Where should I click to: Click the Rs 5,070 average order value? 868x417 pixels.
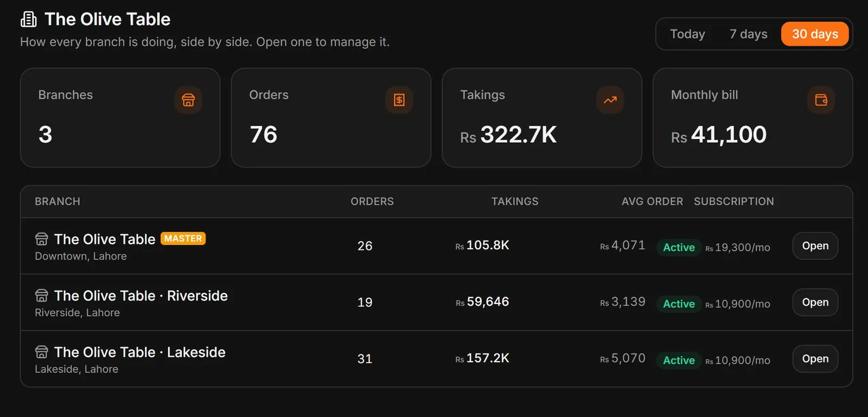[623, 358]
